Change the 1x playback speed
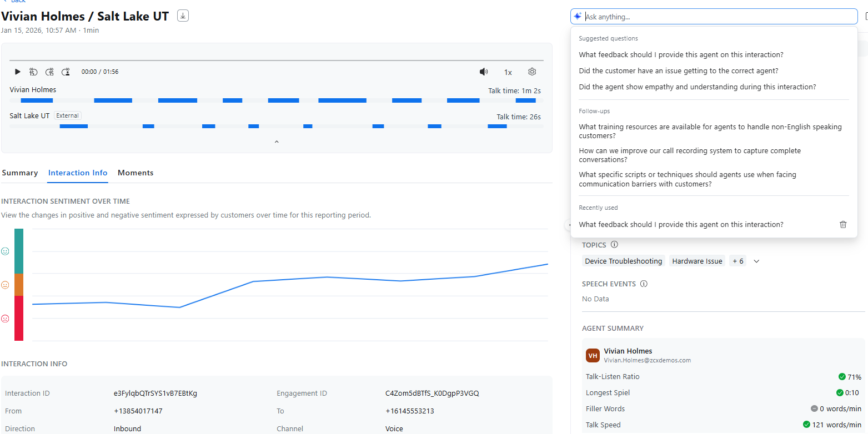Screen dimensions: 868x434 click(x=508, y=72)
